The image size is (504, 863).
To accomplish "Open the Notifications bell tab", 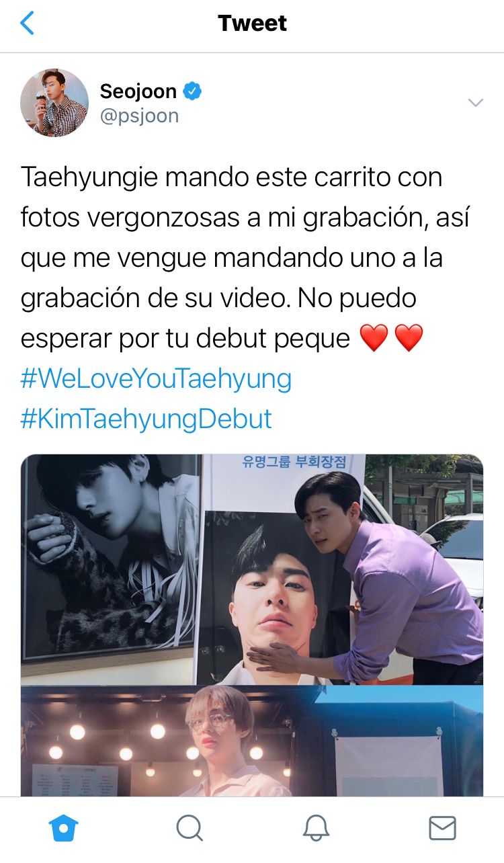I will point(315,828).
